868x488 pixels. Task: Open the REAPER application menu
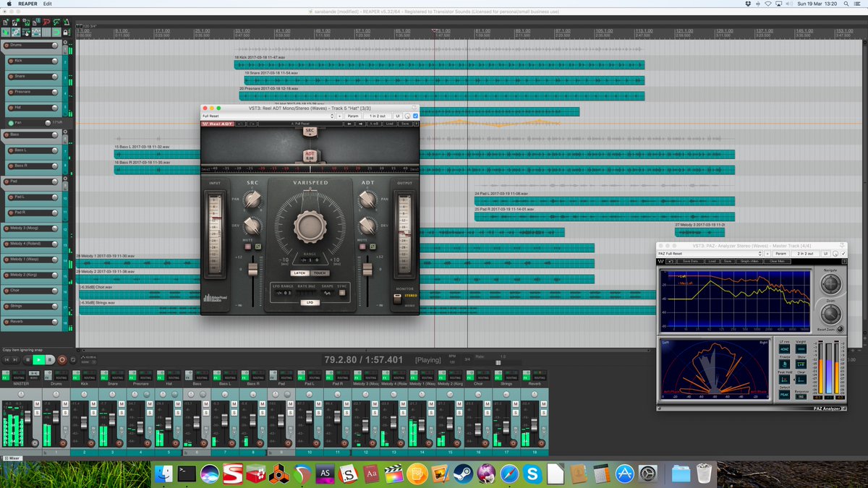(27, 4)
